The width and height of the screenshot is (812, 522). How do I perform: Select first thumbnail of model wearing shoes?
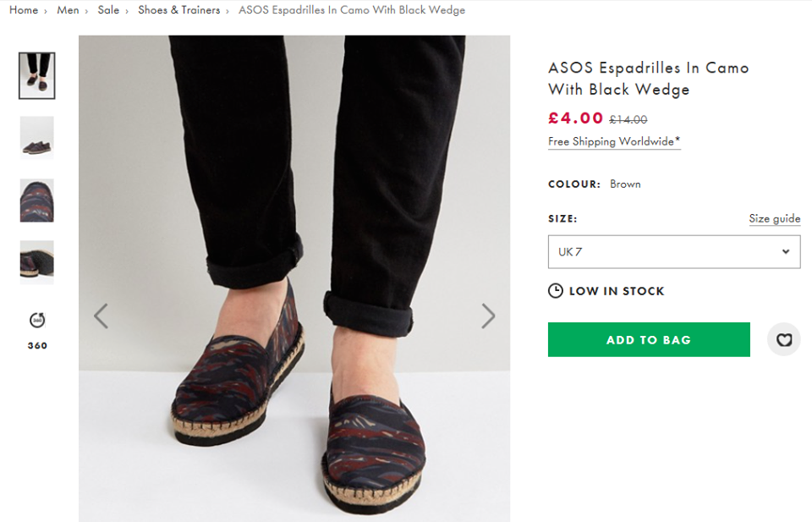[37, 75]
